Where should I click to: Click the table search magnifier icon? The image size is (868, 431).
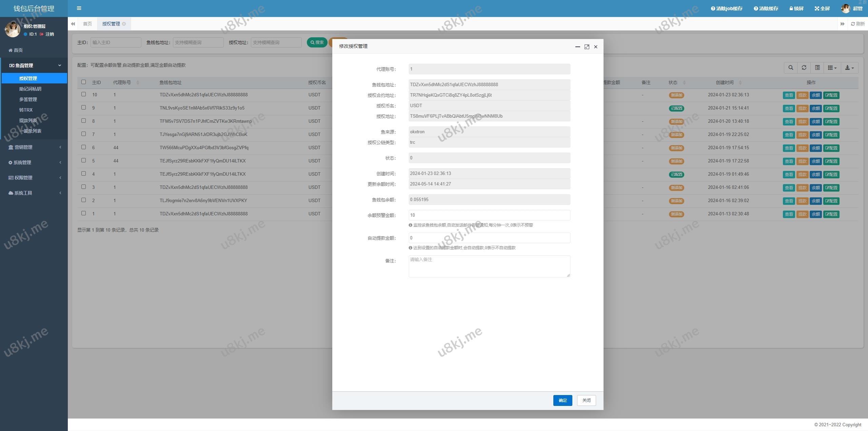(x=791, y=67)
